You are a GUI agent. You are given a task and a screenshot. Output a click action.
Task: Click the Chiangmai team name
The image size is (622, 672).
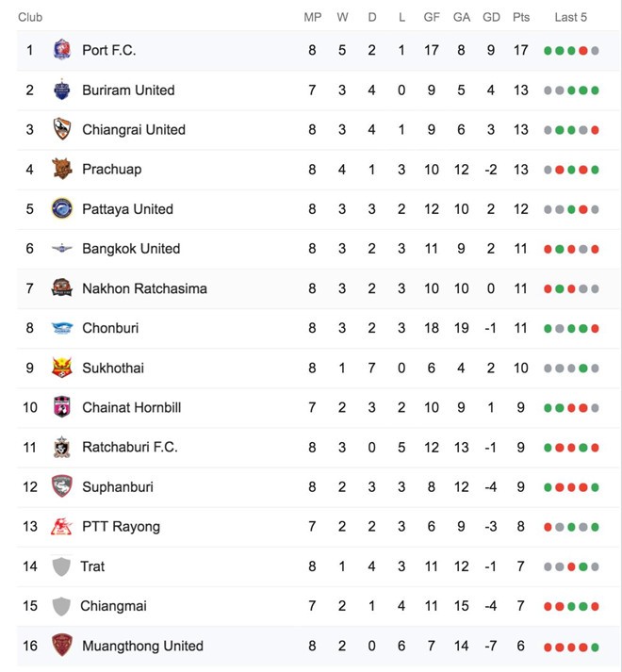113,606
